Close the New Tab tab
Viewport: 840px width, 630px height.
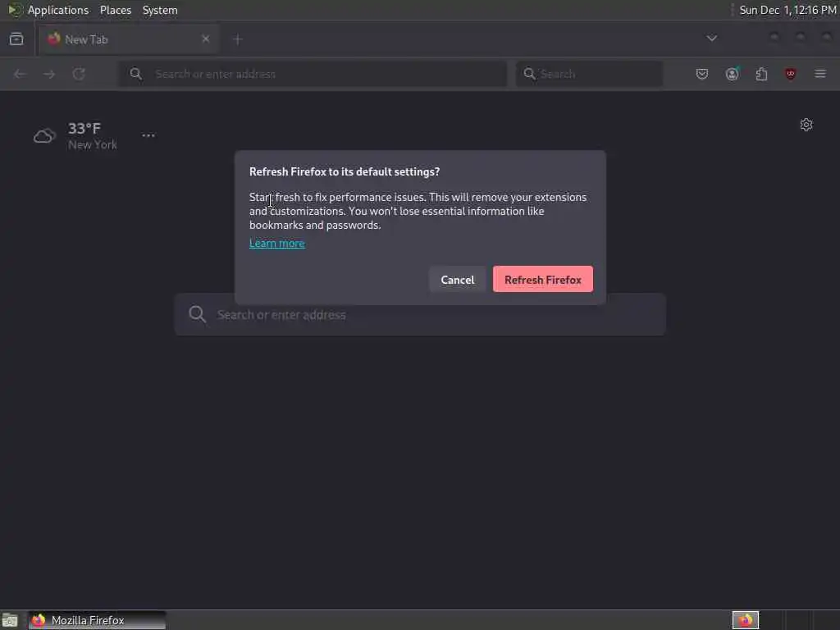click(x=206, y=39)
